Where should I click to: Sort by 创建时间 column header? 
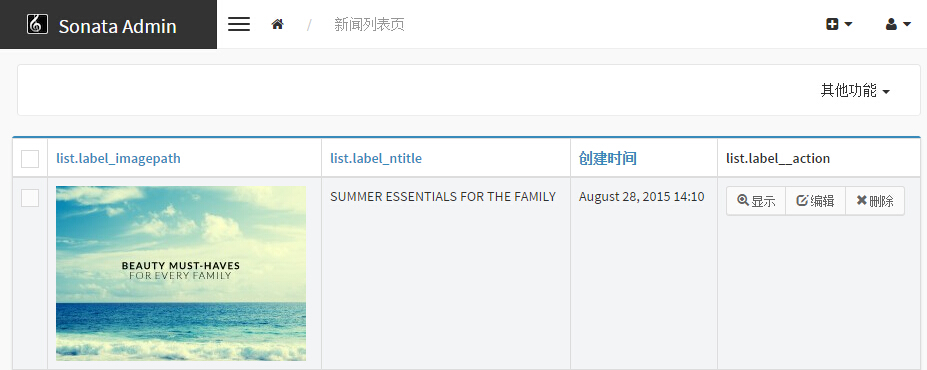pyautogui.click(x=607, y=158)
